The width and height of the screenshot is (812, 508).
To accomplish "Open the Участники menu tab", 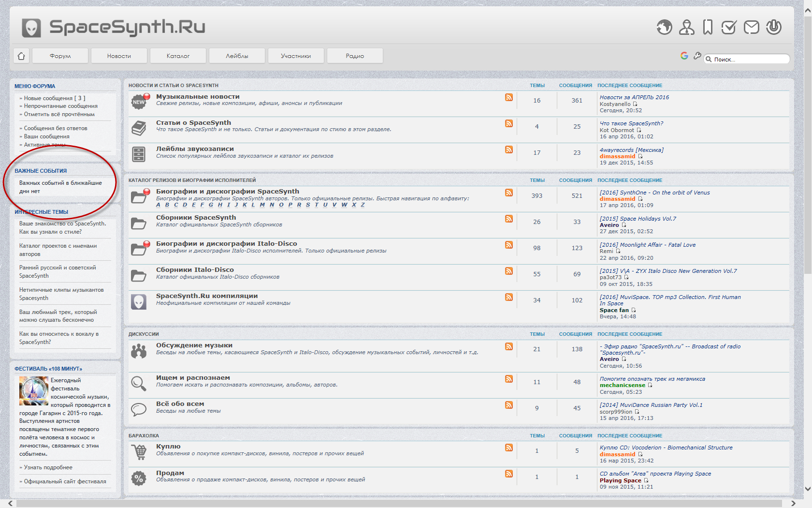I will [296, 56].
